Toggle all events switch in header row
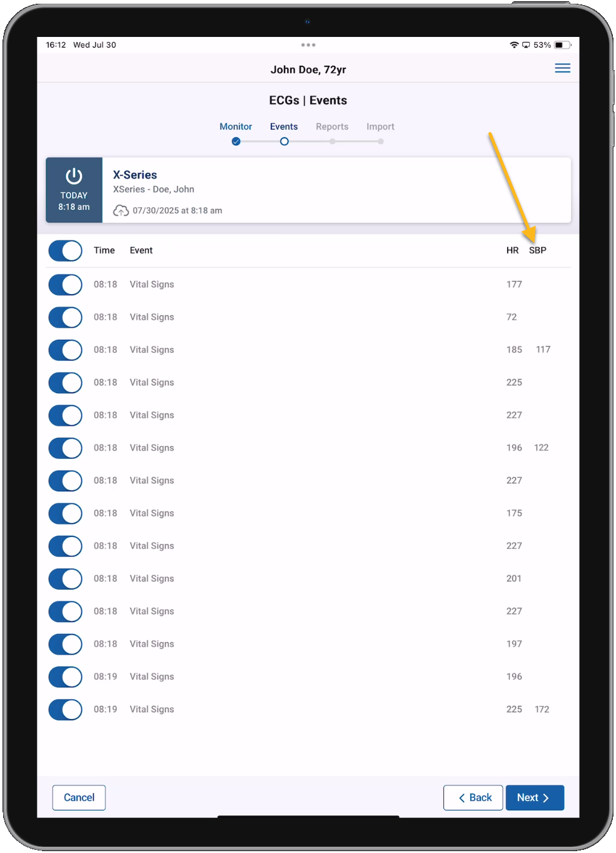Image resolution: width=616 pixels, height=853 pixels. coord(65,251)
